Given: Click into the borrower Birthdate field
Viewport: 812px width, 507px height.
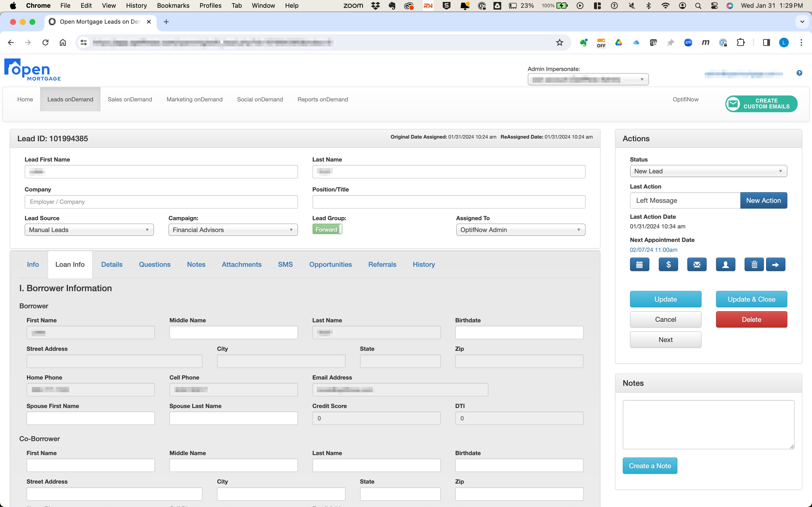Looking at the screenshot, I should (519, 333).
